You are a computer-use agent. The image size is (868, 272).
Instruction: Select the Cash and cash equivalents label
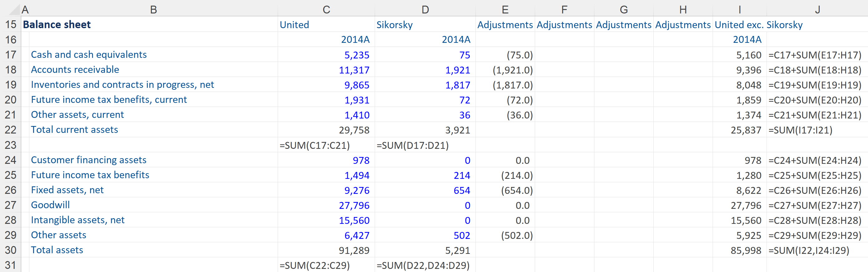pos(89,55)
